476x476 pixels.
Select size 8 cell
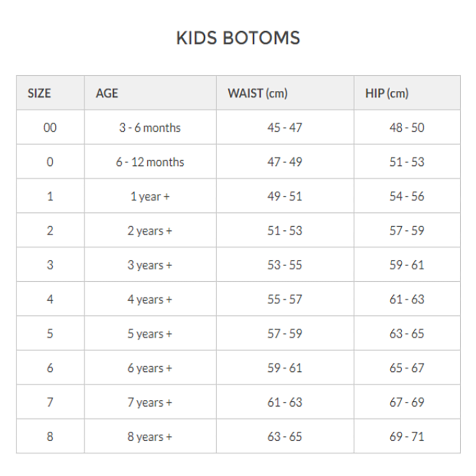point(50,436)
